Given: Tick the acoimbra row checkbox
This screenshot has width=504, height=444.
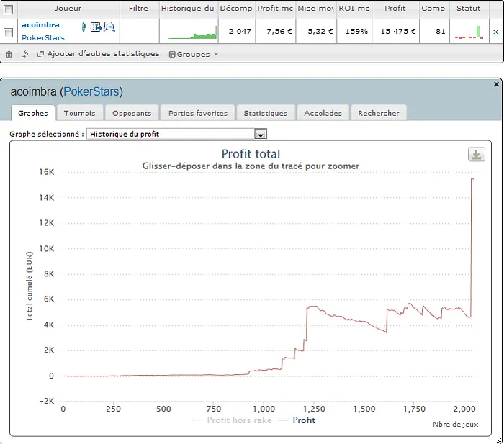Looking at the screenshot, I should 9,32.
